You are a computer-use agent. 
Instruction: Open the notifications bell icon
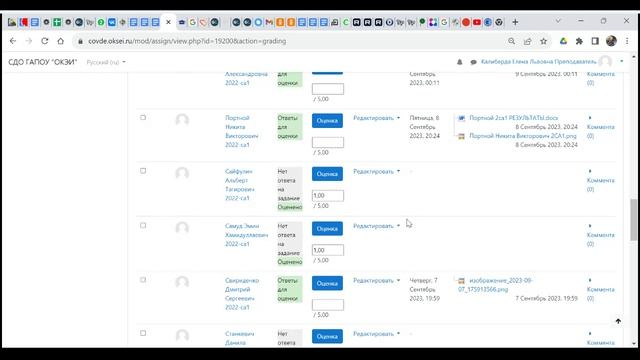[460, 62]
